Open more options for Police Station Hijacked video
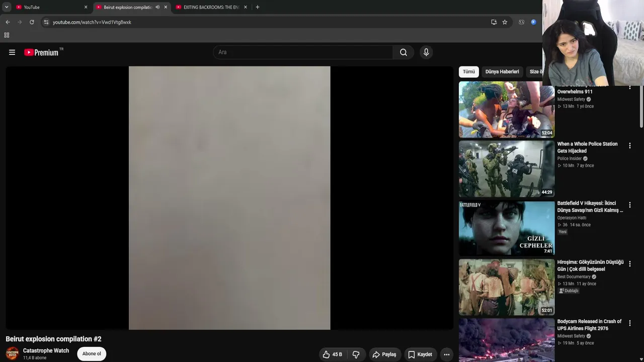The image size is (644, 362). pos(629,146)
